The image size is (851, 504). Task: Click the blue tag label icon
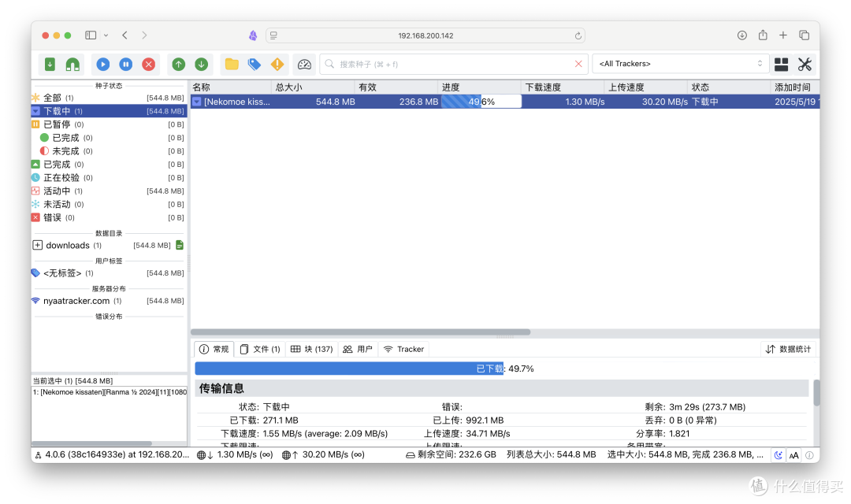254,64
